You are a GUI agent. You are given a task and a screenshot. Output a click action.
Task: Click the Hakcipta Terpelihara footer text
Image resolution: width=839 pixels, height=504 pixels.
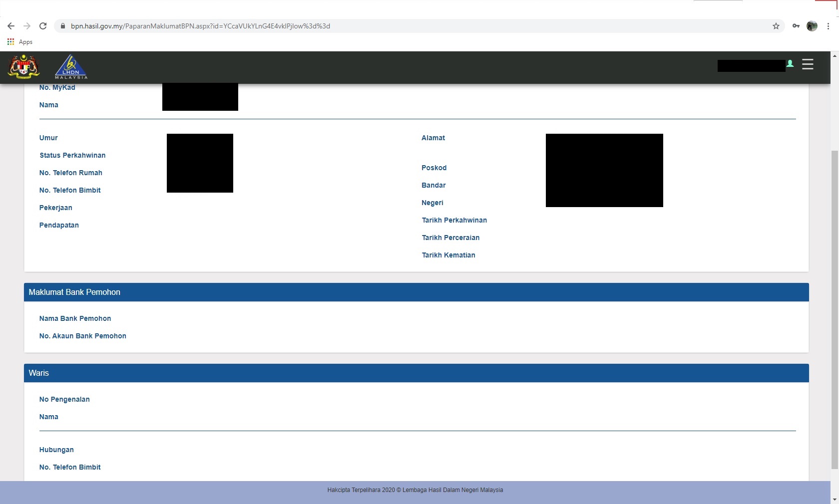point(415,490)
